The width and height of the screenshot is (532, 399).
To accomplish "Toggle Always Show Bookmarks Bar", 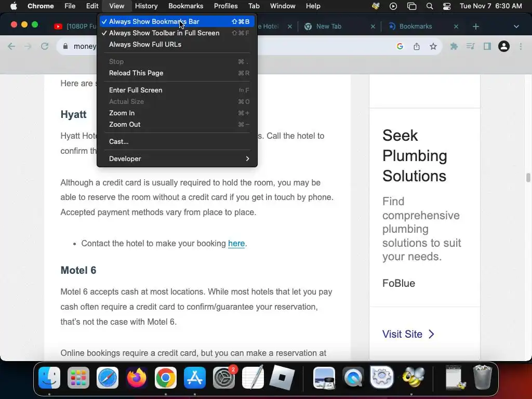I will pyautogui.click(x=177, y=21).
